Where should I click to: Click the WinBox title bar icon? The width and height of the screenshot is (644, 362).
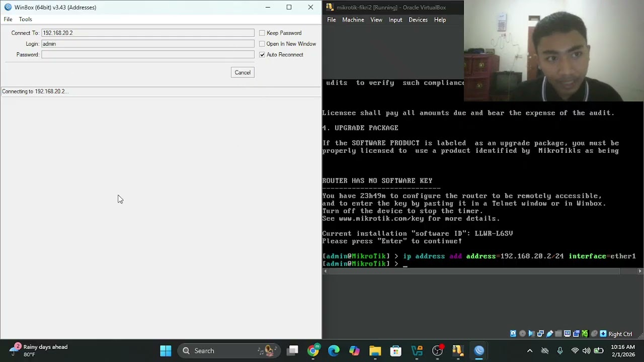tap(8, 7)
